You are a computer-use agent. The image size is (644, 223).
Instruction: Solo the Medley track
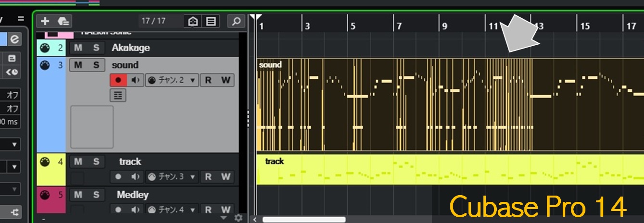pos(96,195)
